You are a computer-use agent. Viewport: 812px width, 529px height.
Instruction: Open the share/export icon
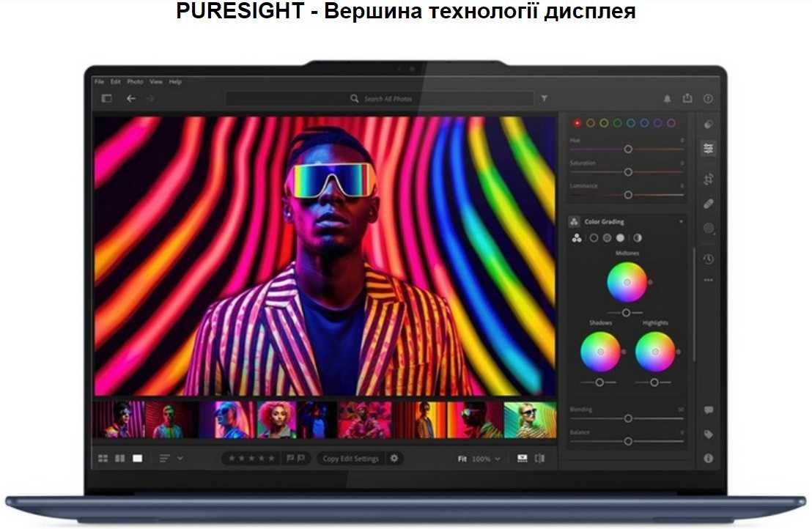pos(687,98)
